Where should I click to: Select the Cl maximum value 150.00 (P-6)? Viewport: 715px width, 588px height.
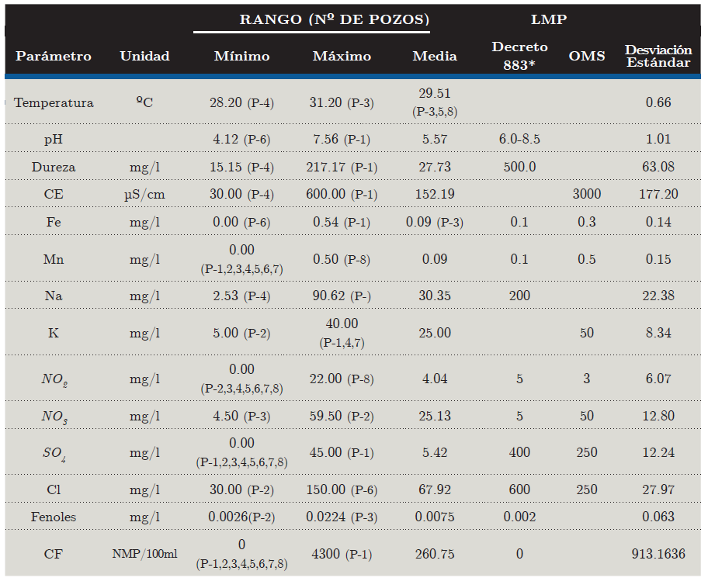point(342,489)
